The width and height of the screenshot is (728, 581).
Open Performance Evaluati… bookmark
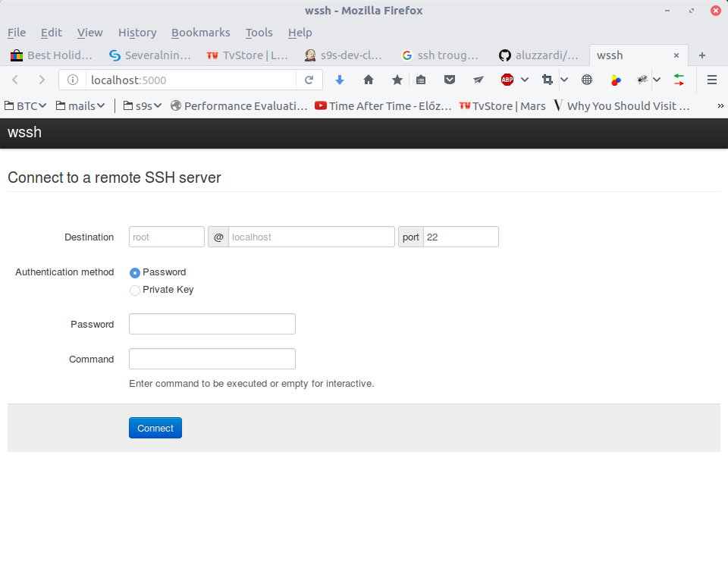coord(239,106)
